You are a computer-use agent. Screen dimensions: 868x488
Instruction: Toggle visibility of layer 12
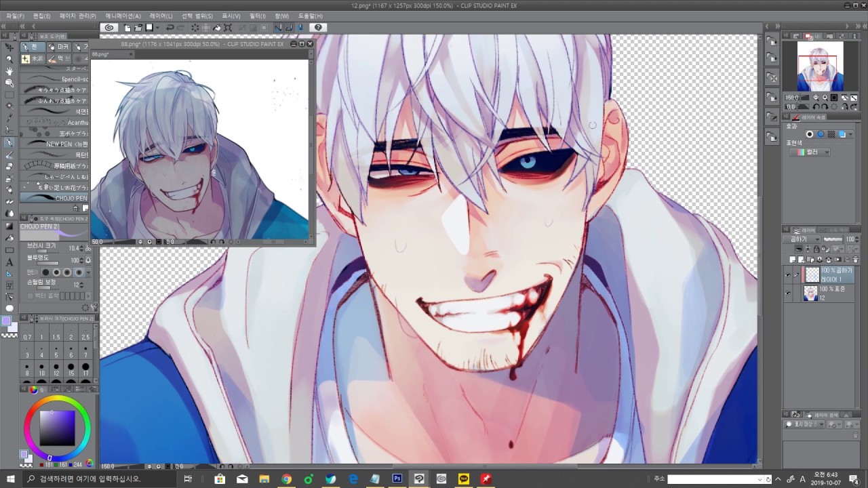click(788, 293)
